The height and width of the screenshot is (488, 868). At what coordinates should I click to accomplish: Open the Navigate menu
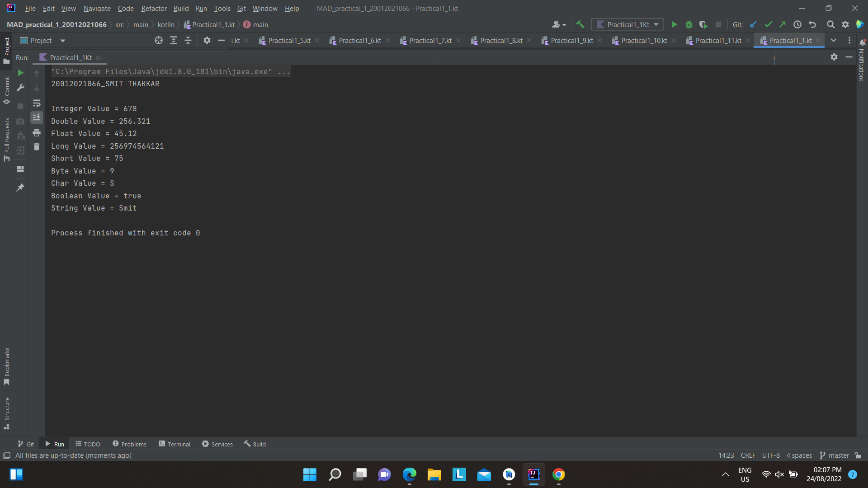pos(97,9)
